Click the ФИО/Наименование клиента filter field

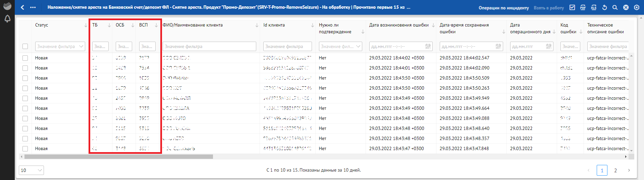pyautogui.click(x=209, y=46)
